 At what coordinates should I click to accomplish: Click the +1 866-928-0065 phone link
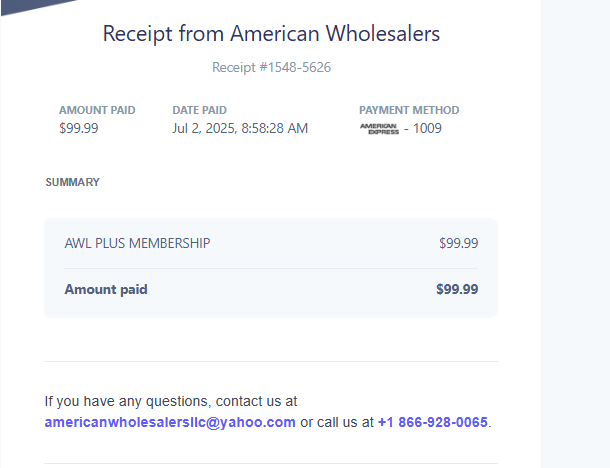tap(432, 422)
